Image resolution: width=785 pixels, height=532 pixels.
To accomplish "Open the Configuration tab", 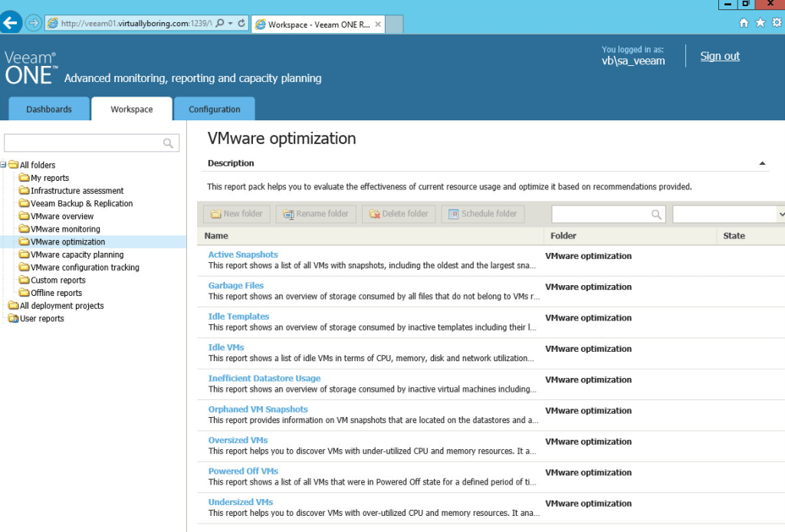I will [x=214, y=109].
